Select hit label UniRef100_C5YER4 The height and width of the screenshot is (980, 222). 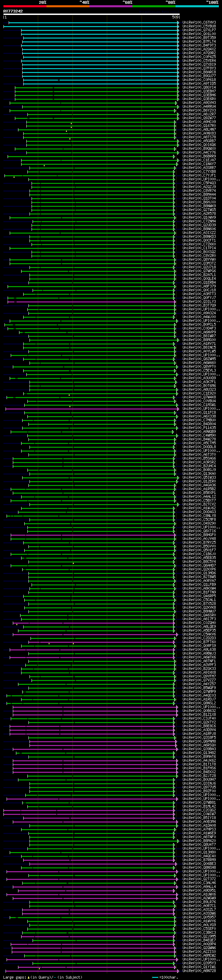coord(199,60)
